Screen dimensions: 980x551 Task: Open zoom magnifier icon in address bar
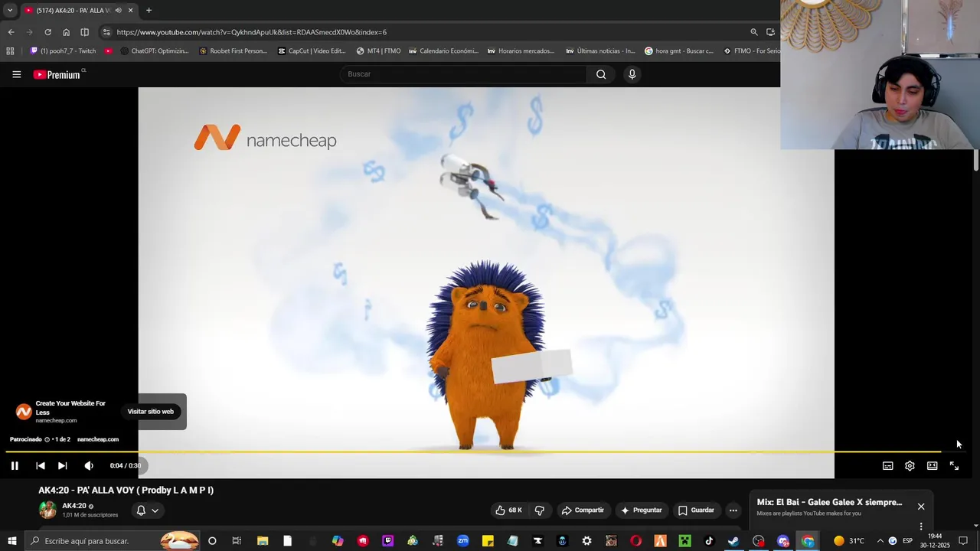click(x=753, y=32)
